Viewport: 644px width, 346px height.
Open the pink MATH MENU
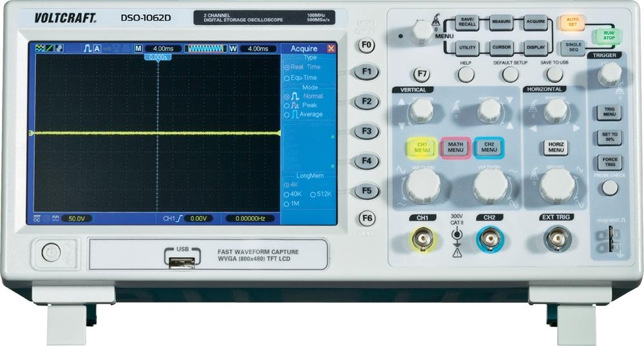click(455, 147)
